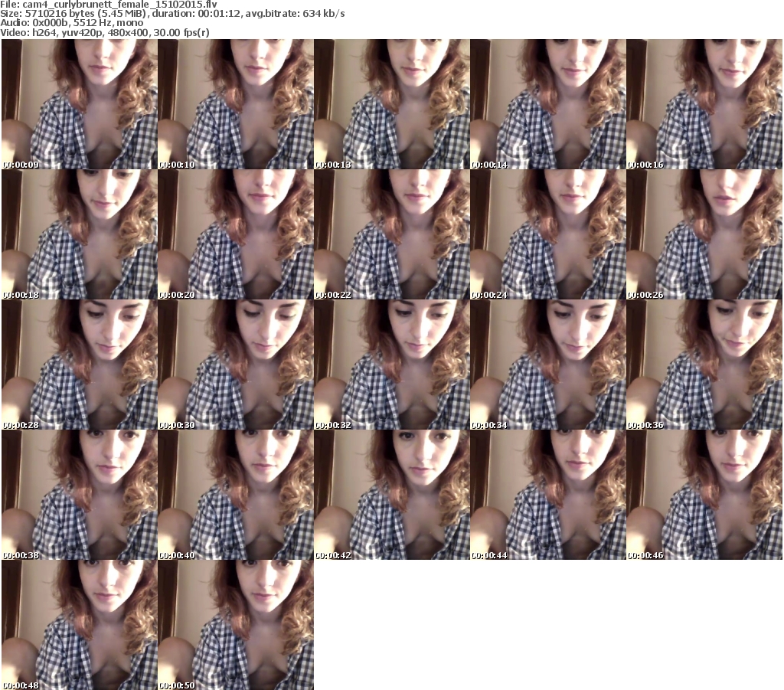Select the thumbnail frame stamped 00:00:20
784x690 pixels.
236,234
